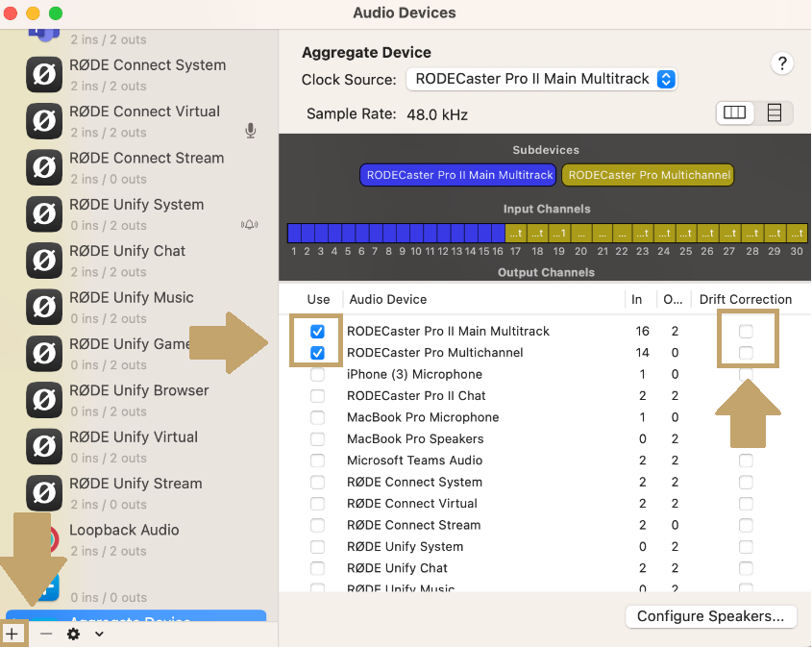Select the RØDE Unify Chat sidebar icon
The image size is (812, 648).
click(44, 261)
